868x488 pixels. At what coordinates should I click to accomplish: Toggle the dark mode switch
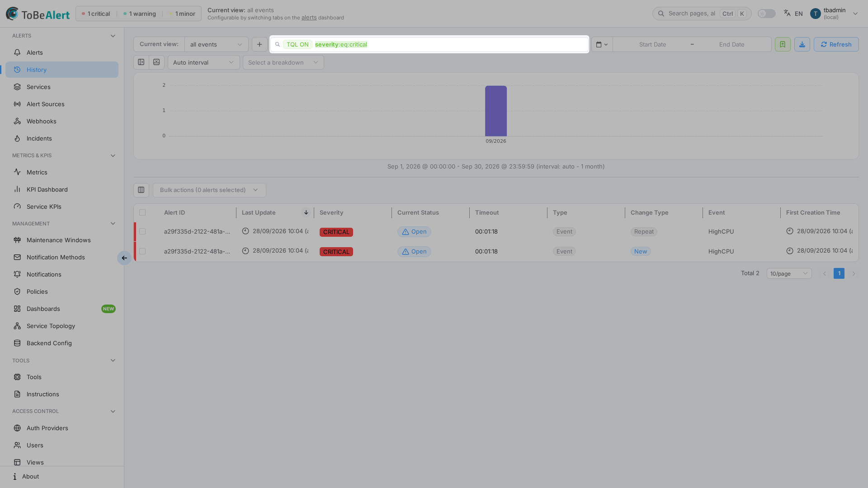[767, 14]
